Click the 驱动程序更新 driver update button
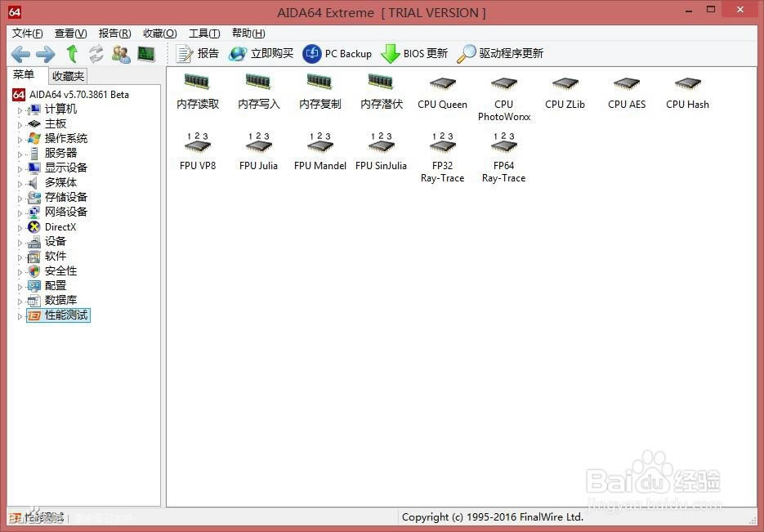The width and height of the screenshot is (764, 532). pos(500,54)
